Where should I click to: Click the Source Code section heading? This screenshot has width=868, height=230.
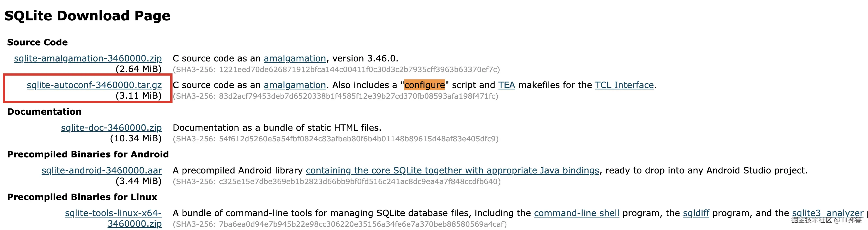[x=37, y=42]
